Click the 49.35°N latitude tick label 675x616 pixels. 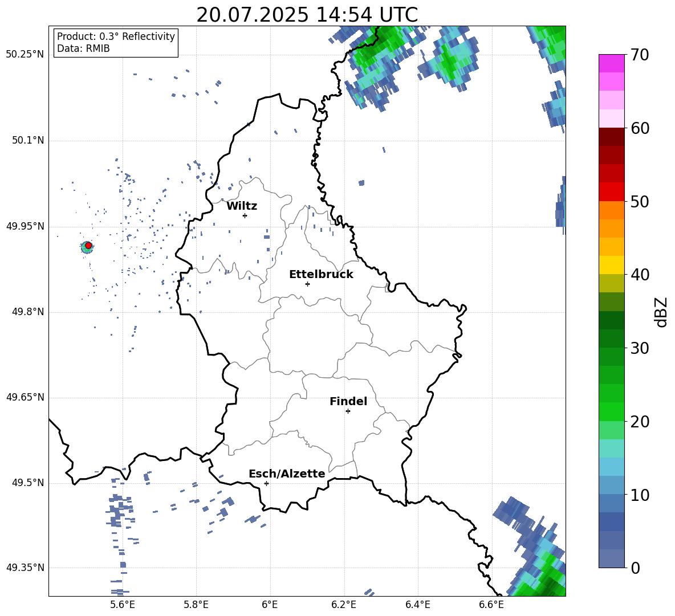[25, 568]
